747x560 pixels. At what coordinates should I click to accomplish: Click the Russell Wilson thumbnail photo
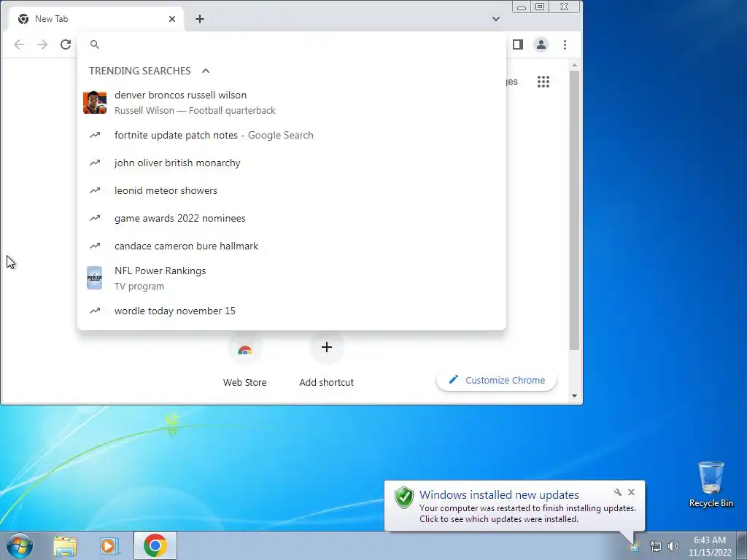(95, 102)
